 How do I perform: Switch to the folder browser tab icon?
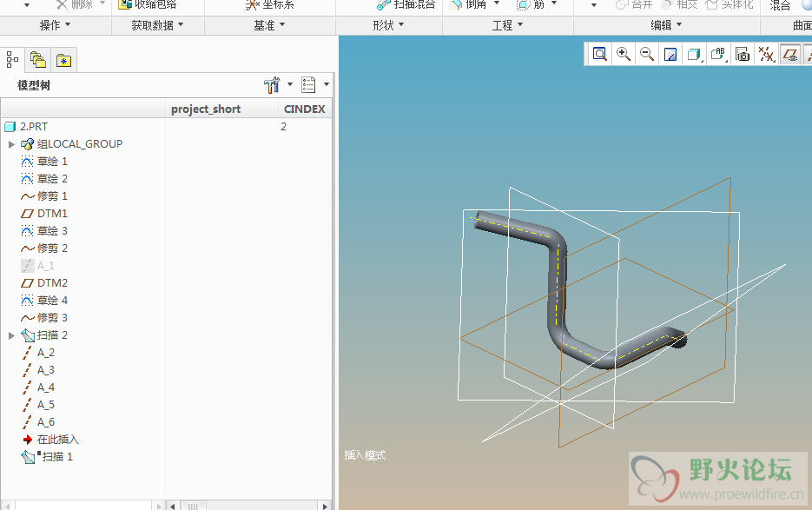pyautogui.click(x=38, y=60)
